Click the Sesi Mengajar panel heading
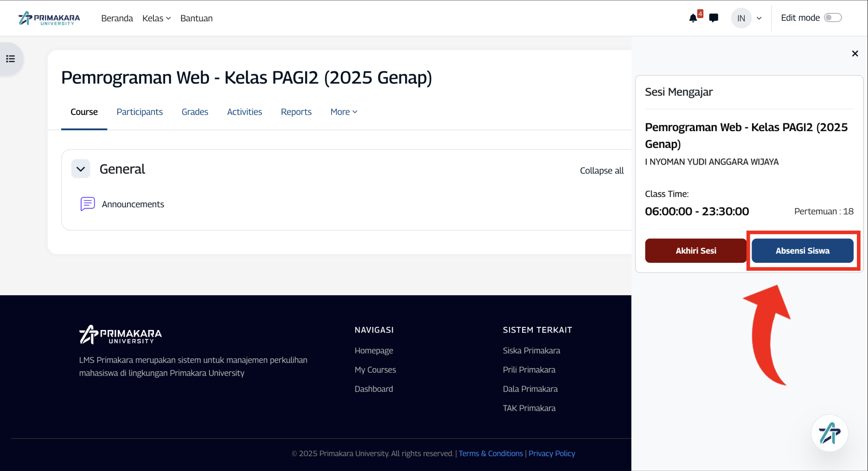The height and width of the screenshot is (471, 868). tap(679, 92)
